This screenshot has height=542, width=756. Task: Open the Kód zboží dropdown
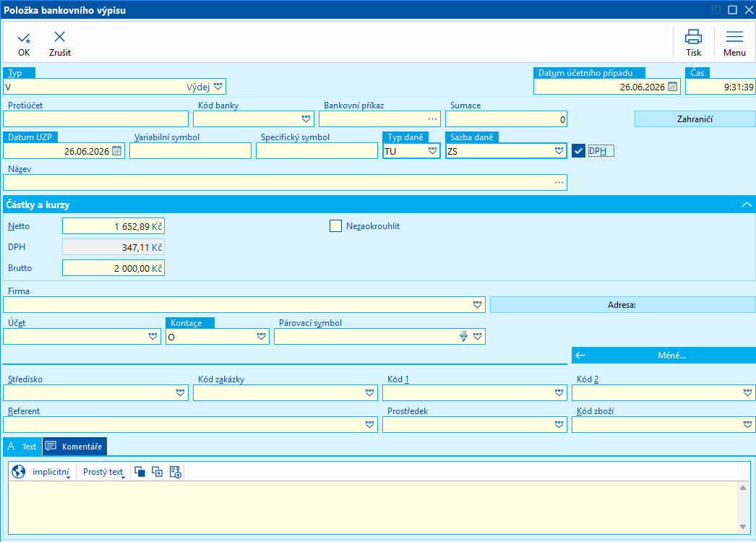[748, 425]
